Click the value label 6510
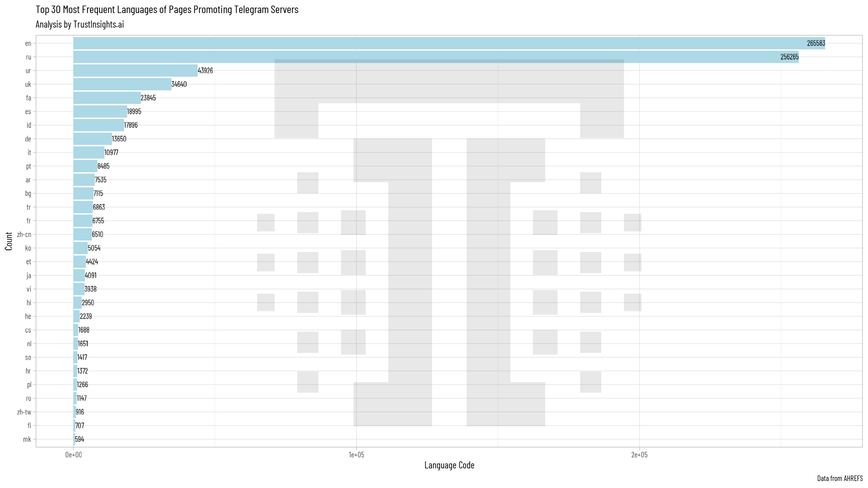868x488 pixels. 97,234
